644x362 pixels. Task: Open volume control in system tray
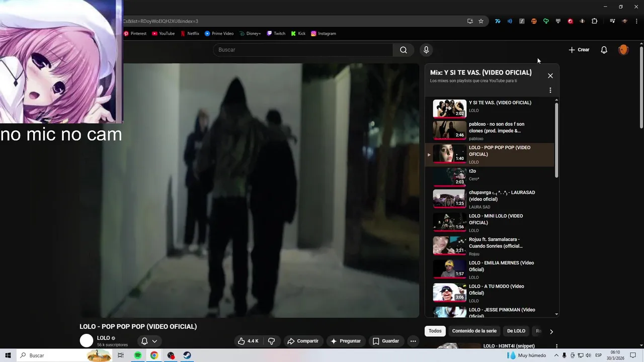(589, 355)
